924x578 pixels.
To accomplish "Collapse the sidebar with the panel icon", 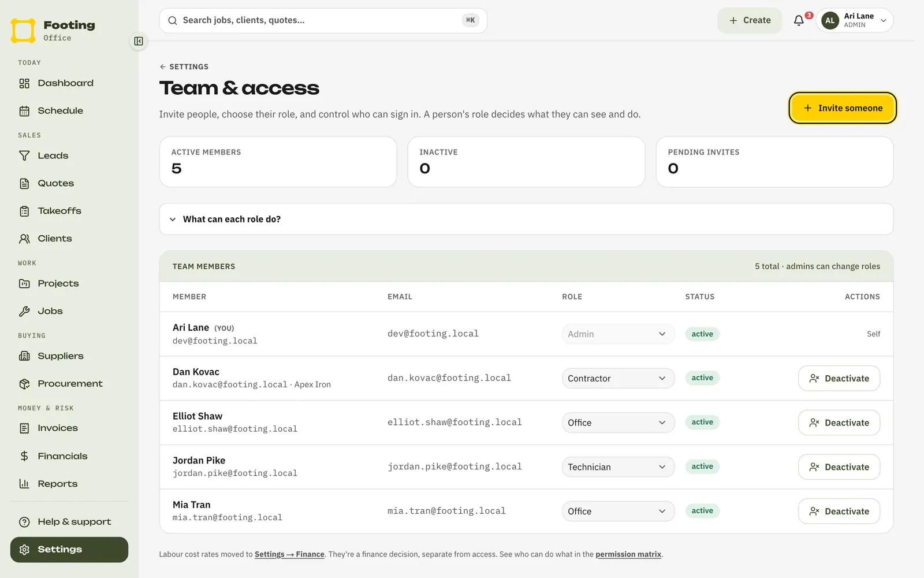I will (139, 41).
